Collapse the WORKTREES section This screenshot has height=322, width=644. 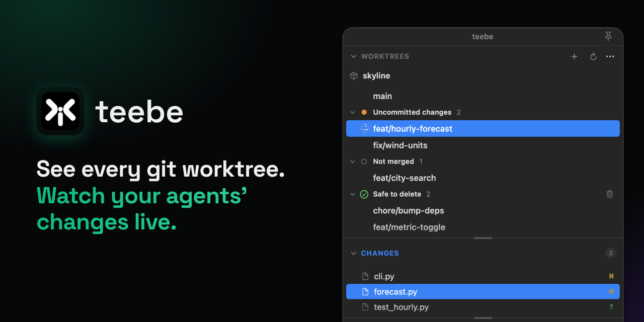pyautogui.click(x=353, y=56)
